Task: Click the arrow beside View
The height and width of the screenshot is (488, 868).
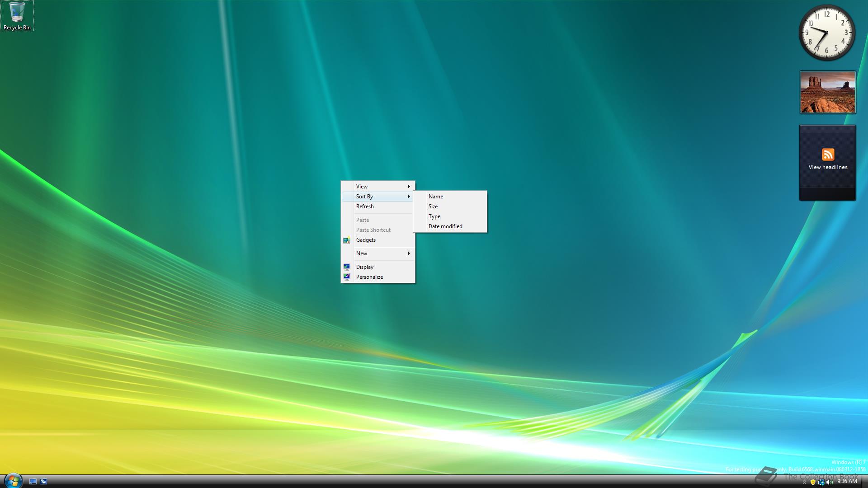Action: 409,187
